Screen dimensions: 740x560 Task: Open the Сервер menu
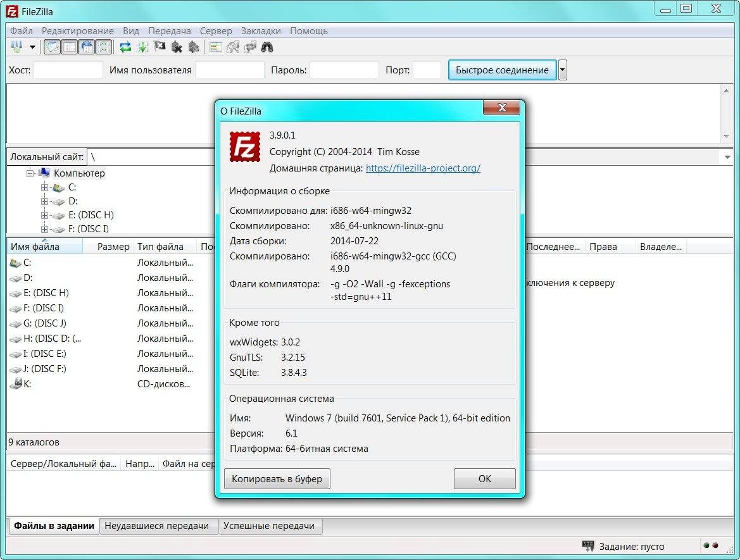click(216, 30)
